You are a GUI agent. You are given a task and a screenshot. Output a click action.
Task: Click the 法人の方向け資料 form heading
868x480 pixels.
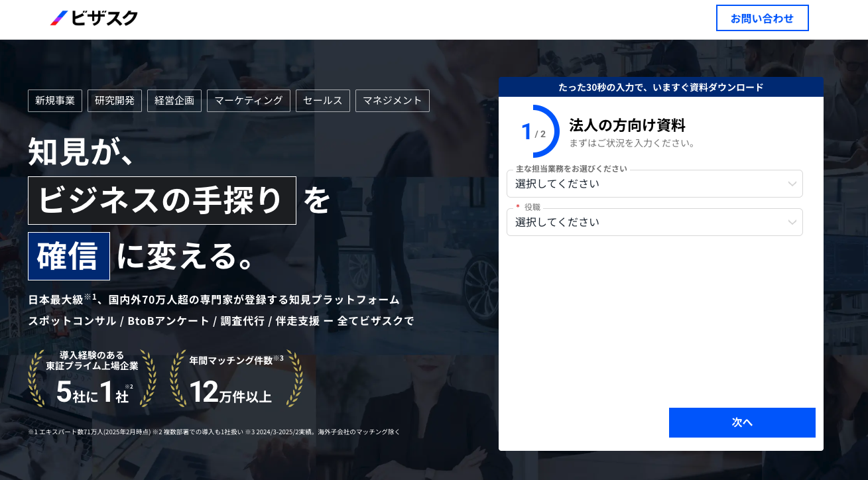coord(627,125)
